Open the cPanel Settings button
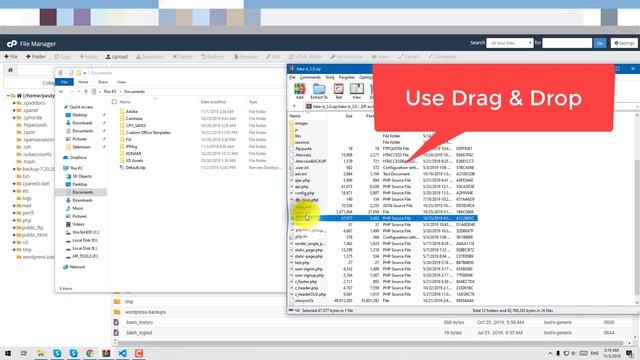640x360 pixels. 624,43
